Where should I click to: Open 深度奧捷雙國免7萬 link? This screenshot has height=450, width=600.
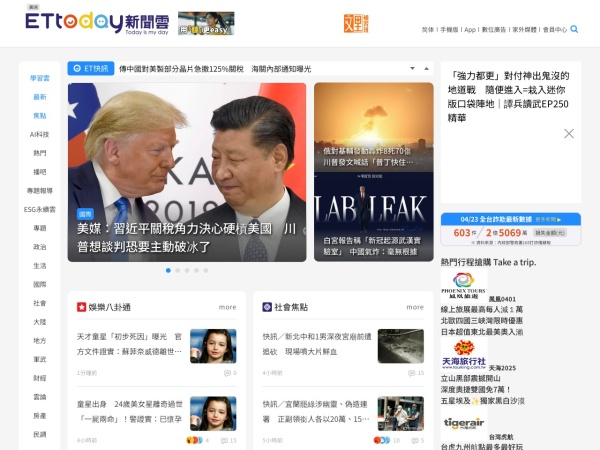(476, 390)
